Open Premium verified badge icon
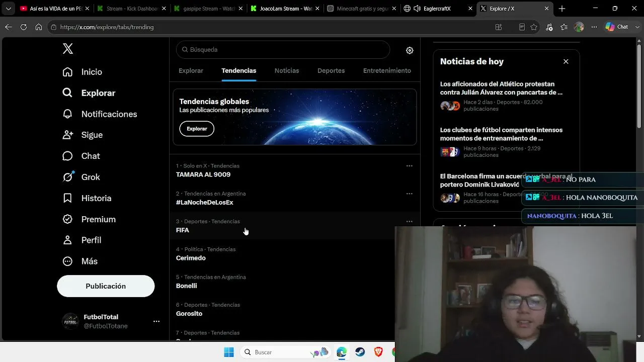 coord(67,219)
